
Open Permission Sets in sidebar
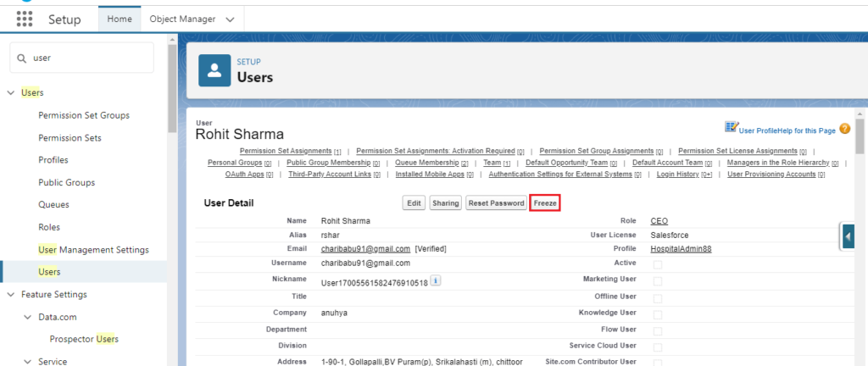[70, 137]
